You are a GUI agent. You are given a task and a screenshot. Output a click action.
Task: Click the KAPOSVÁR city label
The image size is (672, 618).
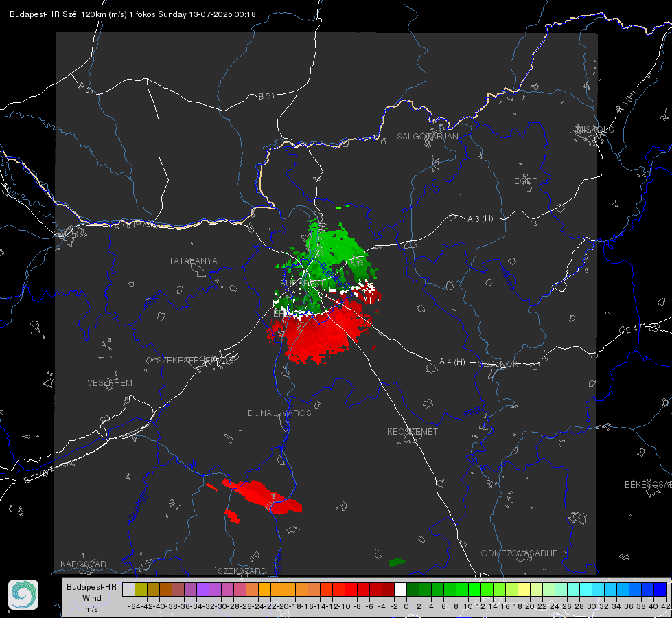(83, 564)
